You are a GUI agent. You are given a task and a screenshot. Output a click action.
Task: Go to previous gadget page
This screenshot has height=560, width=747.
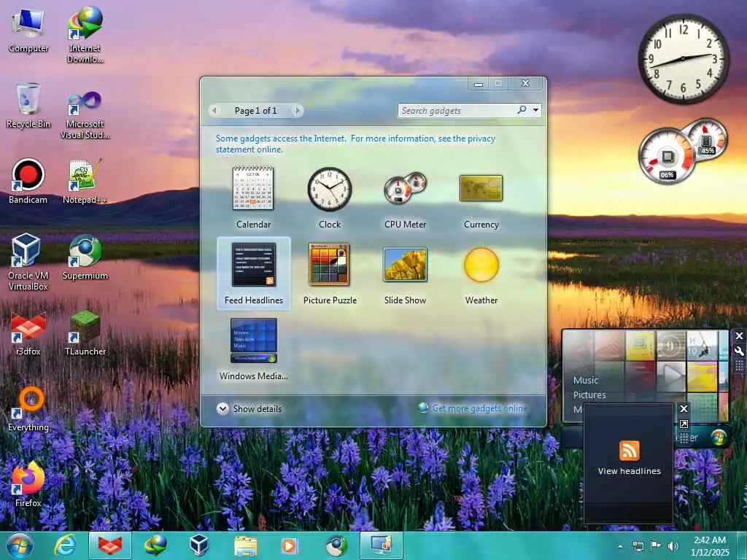[214, 111]
